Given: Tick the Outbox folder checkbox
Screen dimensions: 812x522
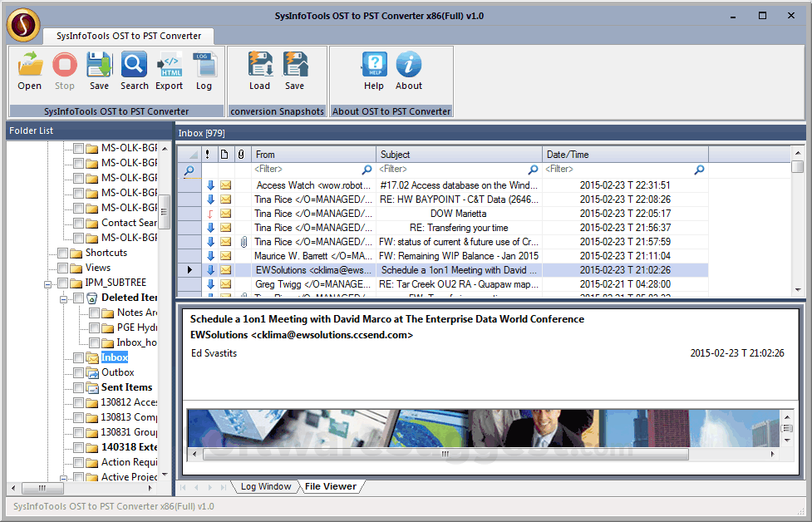Looking at the screenshot, I should click(78, 372).
